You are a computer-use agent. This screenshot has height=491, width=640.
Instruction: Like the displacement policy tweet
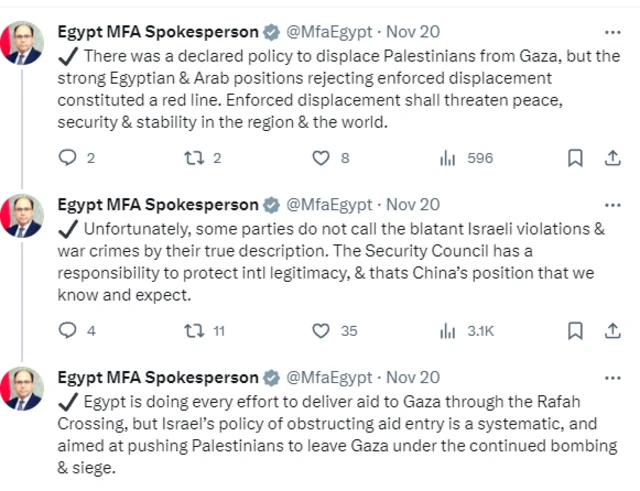tap(321, 158)
